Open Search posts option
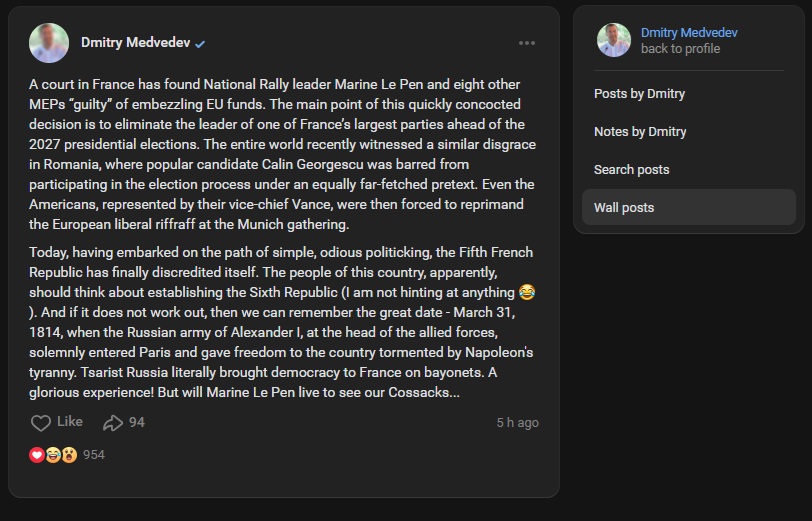The width and height of the screenshot is (812, 521). (x=631, y=170)
